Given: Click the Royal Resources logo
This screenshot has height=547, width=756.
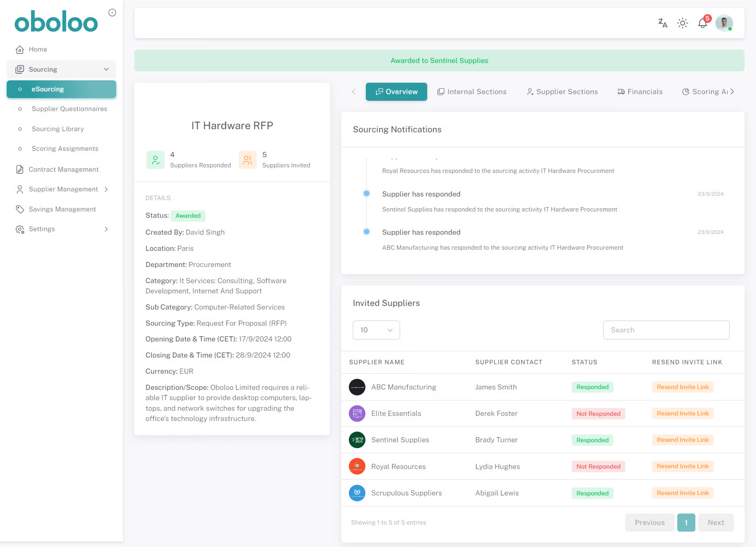Looking at the screenshot, I should pyautogui.click(x=357, y=466).
